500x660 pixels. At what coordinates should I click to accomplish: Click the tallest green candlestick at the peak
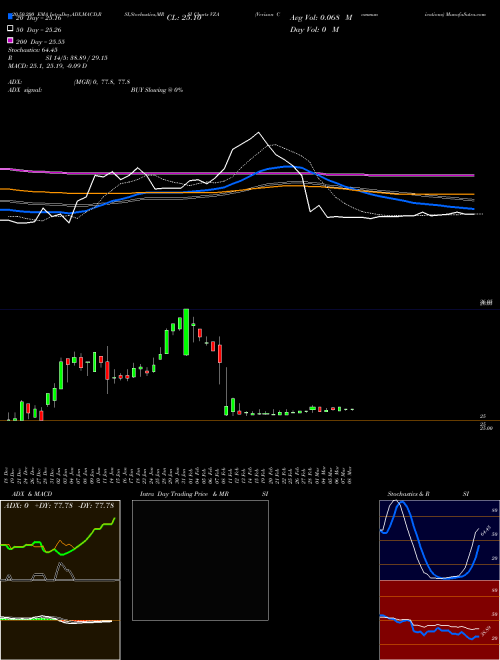tap(186, 332)
